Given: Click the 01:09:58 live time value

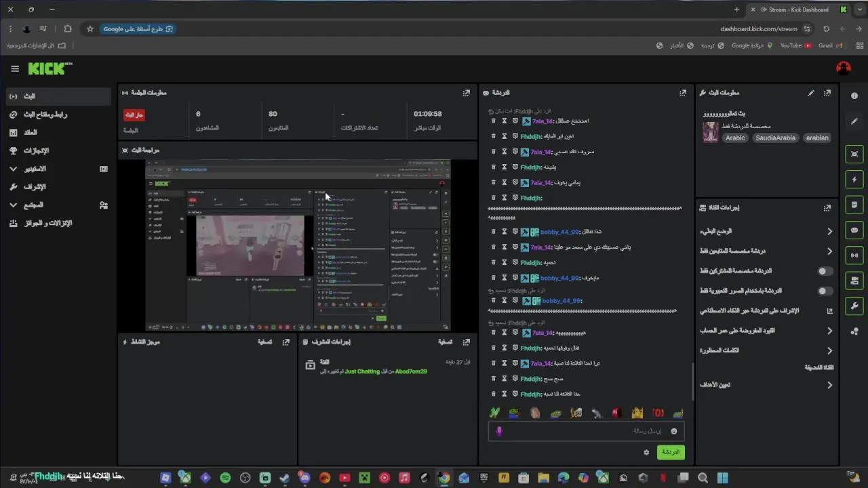Looking at the screenshot, I should tap(428, 114).
